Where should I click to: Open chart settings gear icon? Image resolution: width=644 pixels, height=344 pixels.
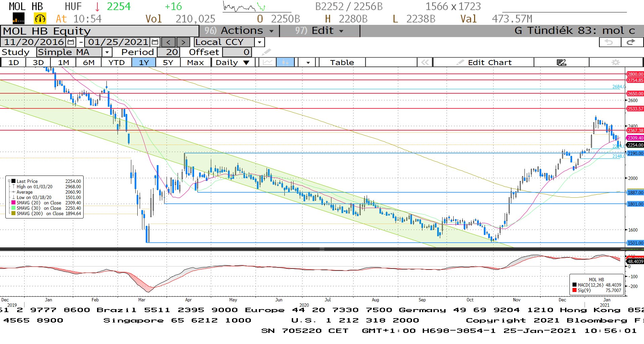click(x=615, y=62)
